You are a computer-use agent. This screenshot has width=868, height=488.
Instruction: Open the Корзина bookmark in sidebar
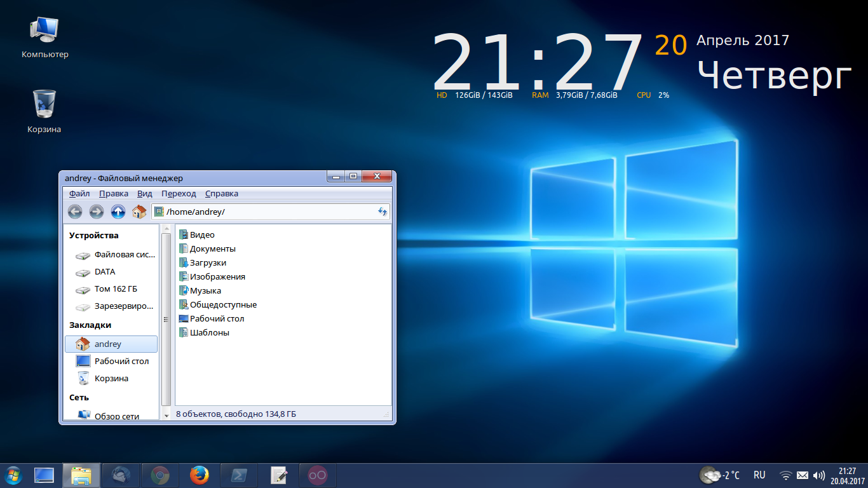pos(111,378)
